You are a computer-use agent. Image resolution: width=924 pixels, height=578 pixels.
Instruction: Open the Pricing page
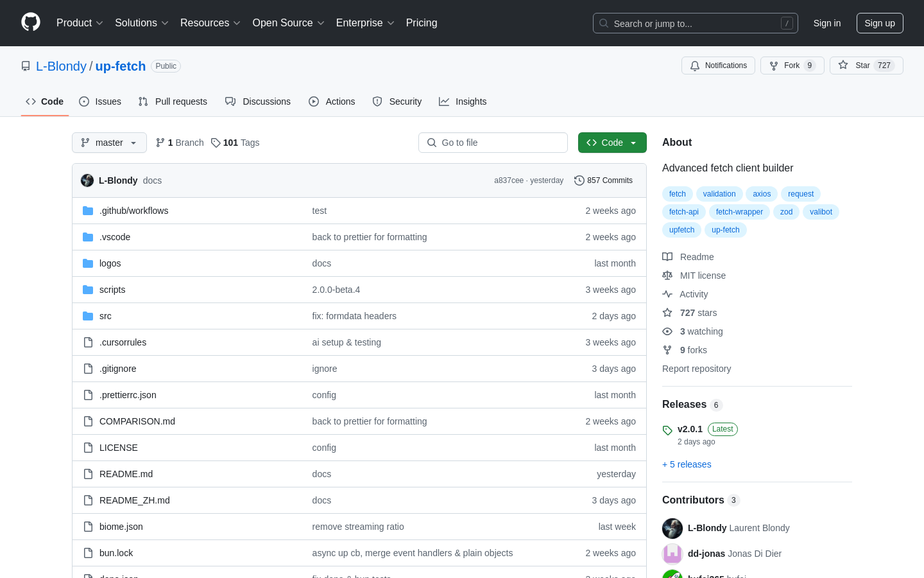pyautogui.click(x=422, y=22)
